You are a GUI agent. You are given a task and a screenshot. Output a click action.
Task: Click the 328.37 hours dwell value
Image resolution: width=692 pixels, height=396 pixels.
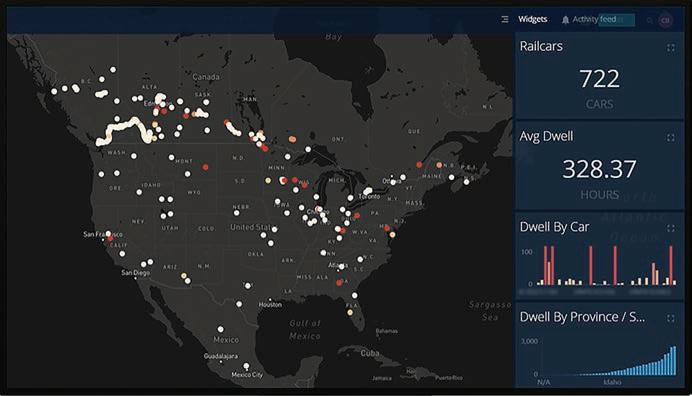point(599,169)
